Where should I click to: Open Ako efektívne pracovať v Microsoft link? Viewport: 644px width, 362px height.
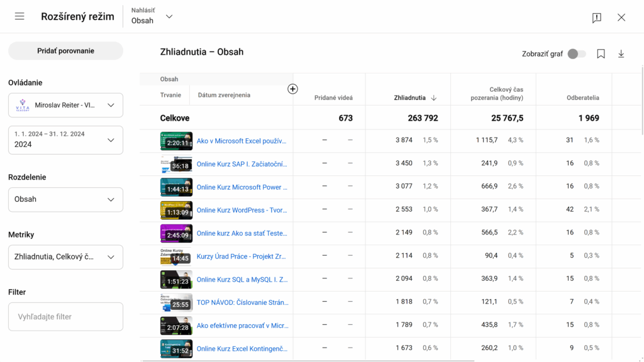[242, 326]
